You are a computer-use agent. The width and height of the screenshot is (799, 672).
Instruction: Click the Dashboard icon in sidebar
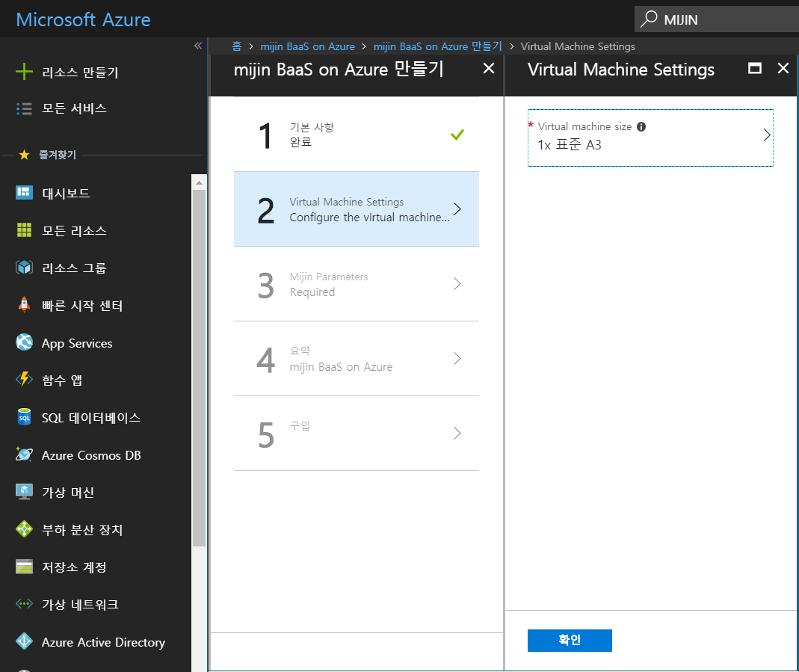click(x=24, y=193)
